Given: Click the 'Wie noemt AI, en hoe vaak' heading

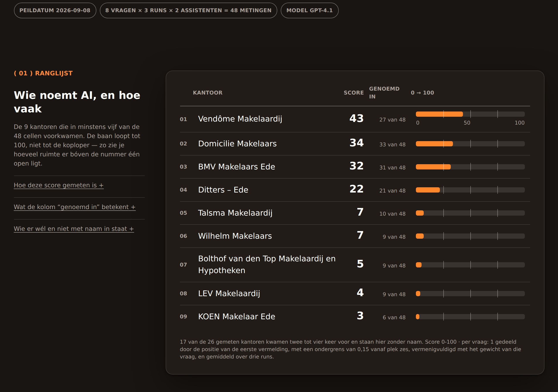Looking at the screenshot, I should point(77,102).
